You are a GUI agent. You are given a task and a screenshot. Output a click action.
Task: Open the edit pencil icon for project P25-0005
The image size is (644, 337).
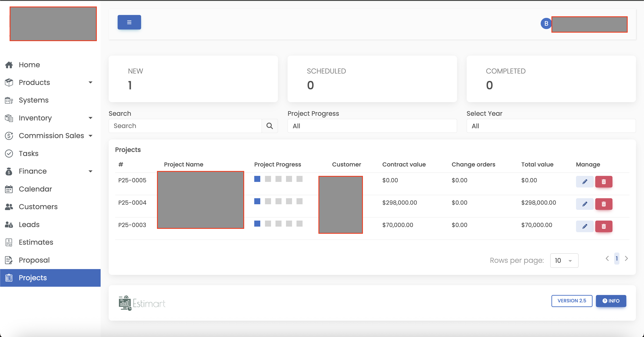[x=585, y=182]
